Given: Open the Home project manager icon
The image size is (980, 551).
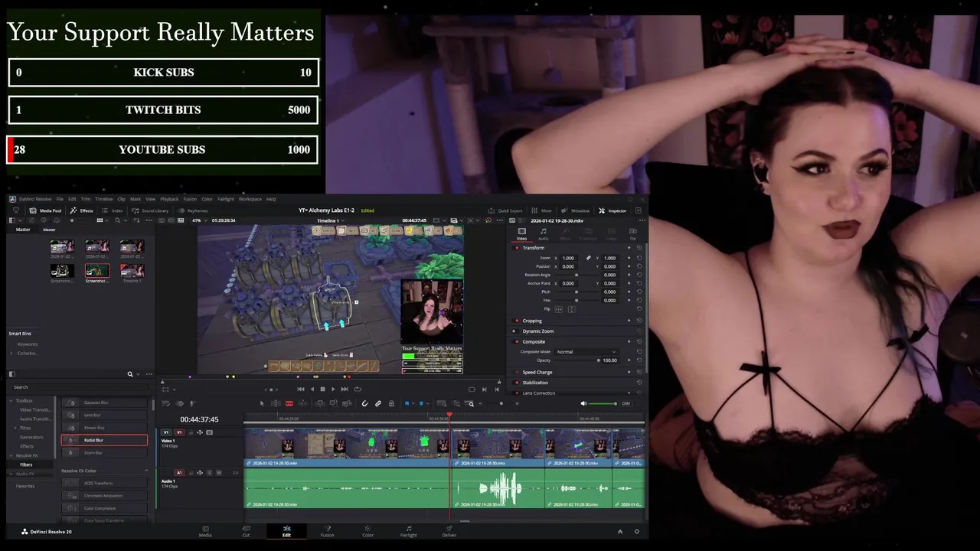Looking at the screenshot, I should [x=620, y=531].
